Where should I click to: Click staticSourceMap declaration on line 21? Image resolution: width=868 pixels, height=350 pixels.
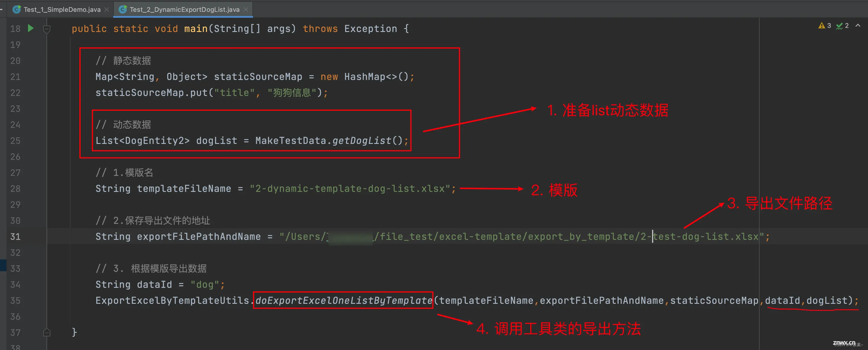pos(258,76)
